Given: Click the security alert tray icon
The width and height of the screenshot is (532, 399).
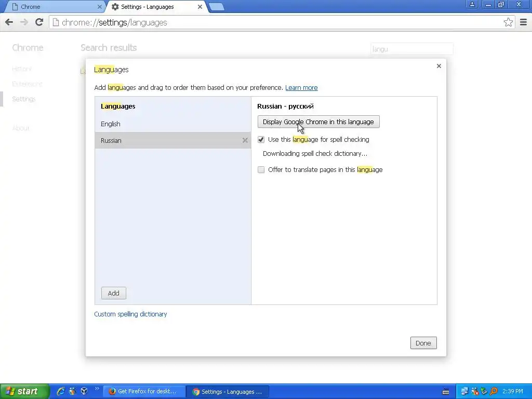Looking at the screenshot, I should coord(475,392).
